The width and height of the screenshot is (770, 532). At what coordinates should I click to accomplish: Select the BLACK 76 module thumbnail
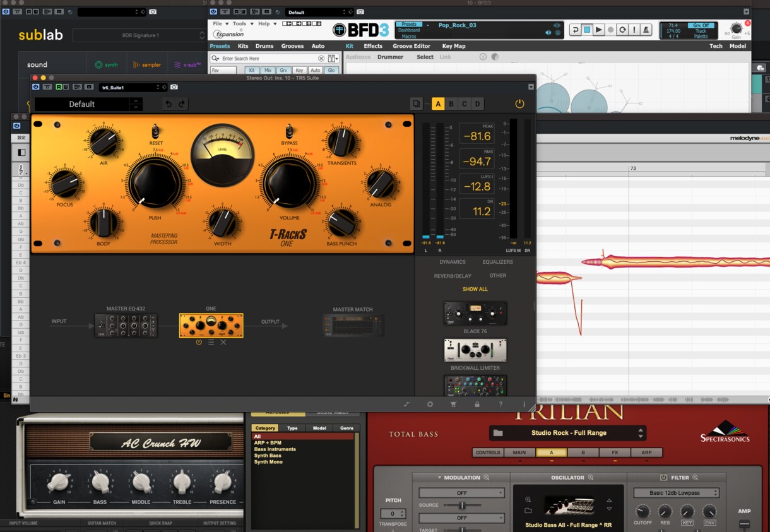[x=475, y=313]
